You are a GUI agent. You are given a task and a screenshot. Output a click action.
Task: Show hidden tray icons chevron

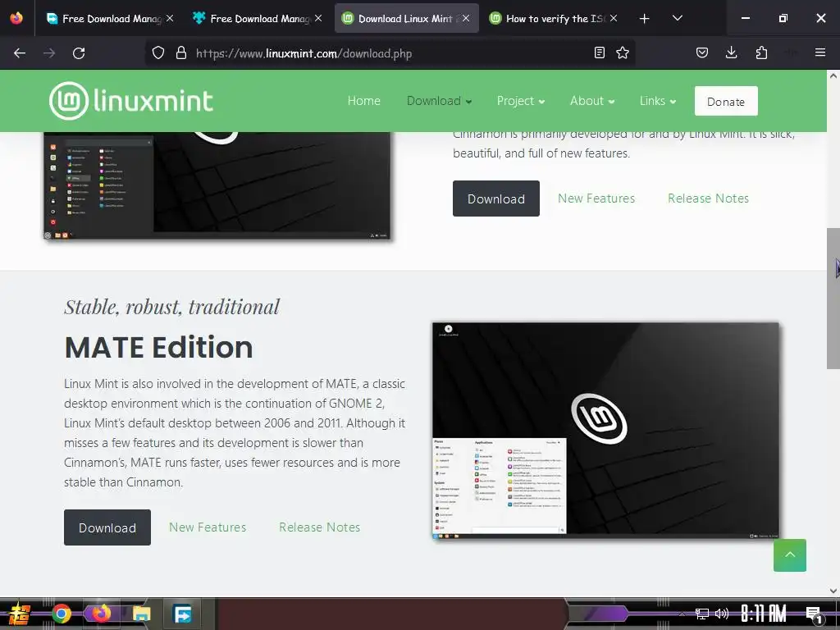682,614
